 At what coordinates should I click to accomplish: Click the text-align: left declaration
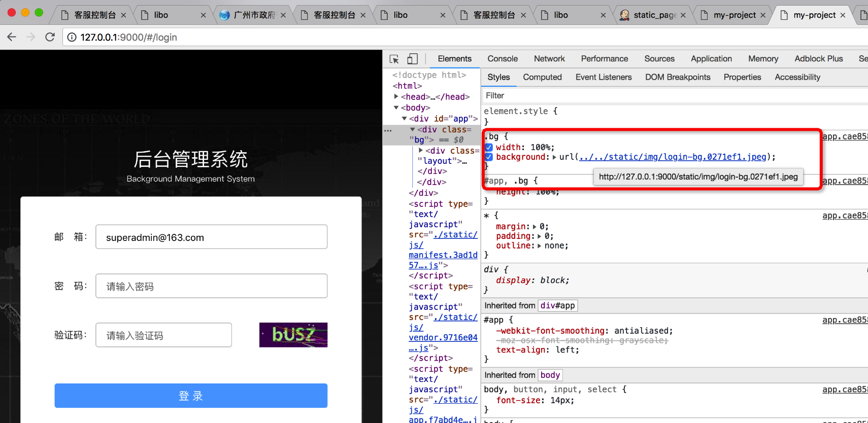click(x=538, y=350)
